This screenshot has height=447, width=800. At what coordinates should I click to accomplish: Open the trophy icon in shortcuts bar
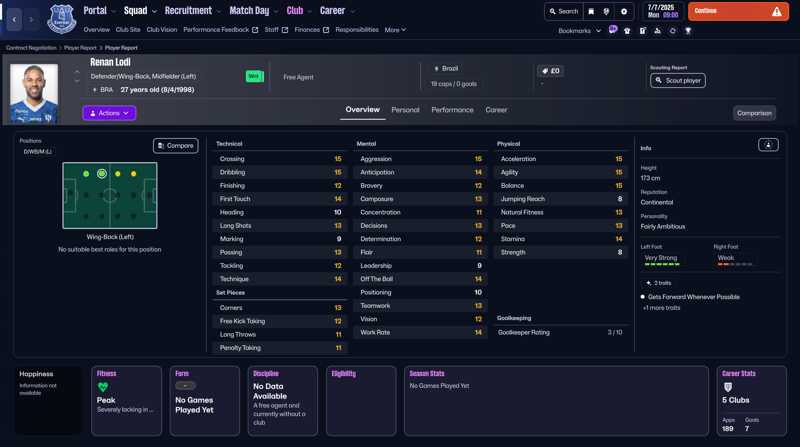688,31
